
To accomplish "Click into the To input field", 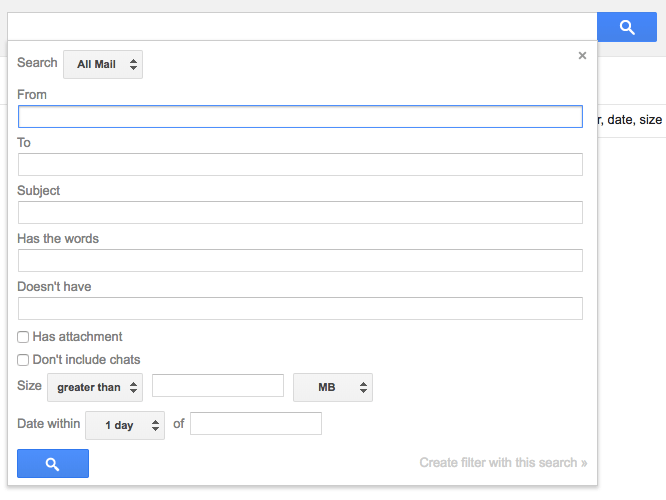I will 300,165.
